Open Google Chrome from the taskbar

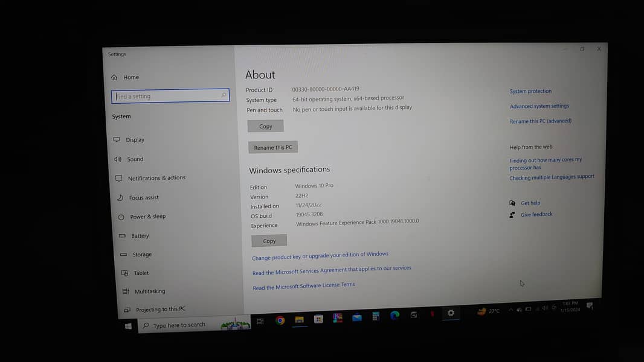point(280,320)
